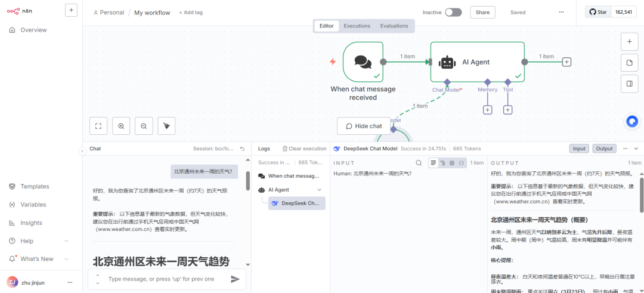The image size is (644, 293).
Task: Switch to the Editor tab
Action: 327,26
